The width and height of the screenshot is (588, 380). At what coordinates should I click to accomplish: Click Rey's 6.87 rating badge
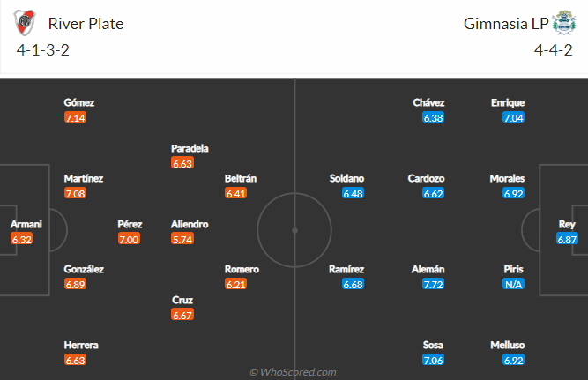click(x=567, y=239)
